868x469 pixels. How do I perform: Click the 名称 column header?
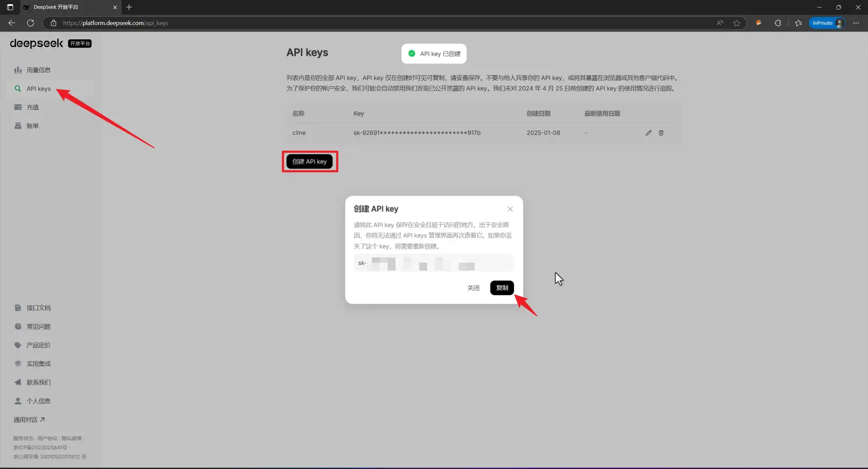[298, 114]
